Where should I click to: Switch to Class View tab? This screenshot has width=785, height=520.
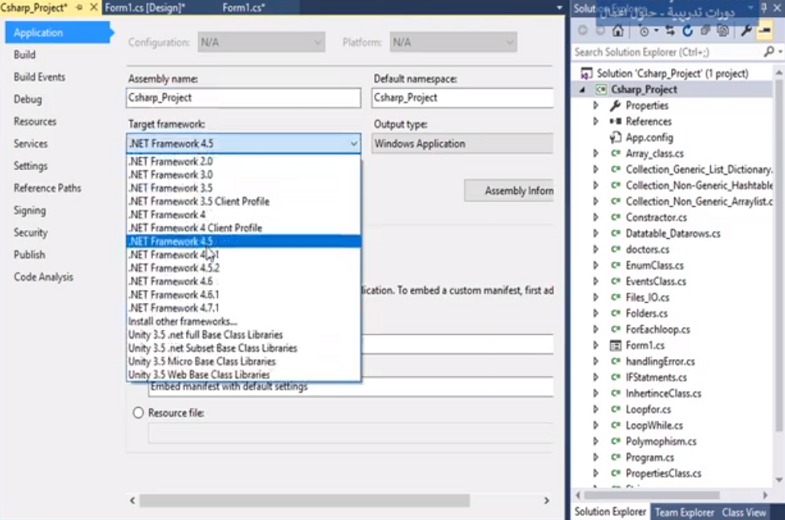click(744, 512)
